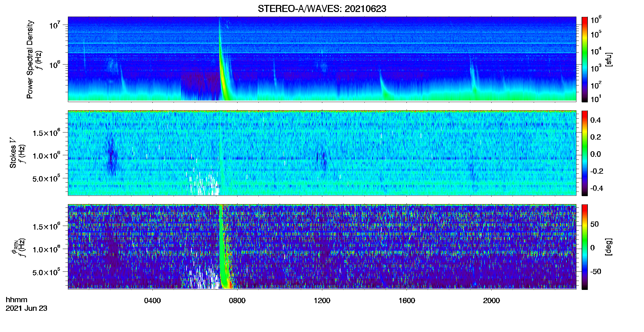
Task: Click the 1200 time axis label
Action: tap(322, 301)
